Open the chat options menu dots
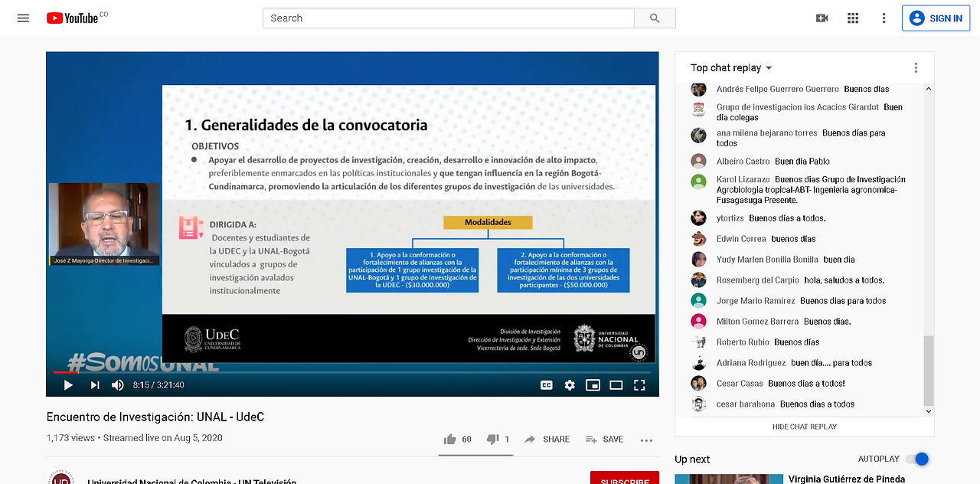 click(x=916, y=68)
